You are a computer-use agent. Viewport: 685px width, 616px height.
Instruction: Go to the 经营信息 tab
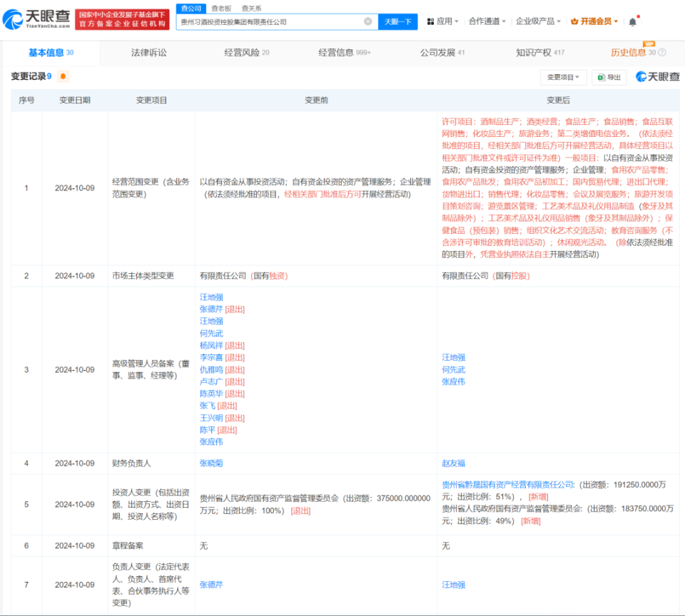click(344, 53)
